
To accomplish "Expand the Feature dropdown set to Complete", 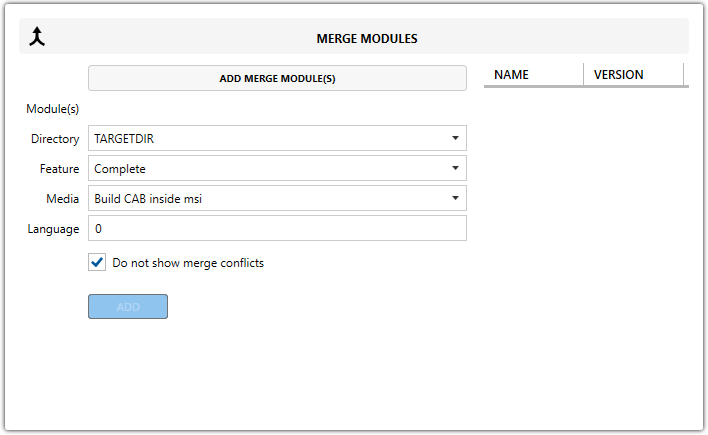I will point(277,168).
